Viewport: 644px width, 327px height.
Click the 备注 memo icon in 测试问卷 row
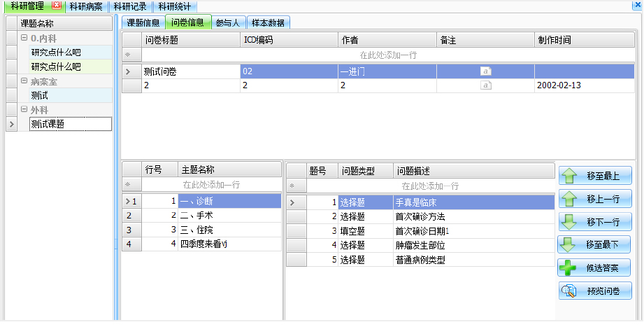(485, 71)
